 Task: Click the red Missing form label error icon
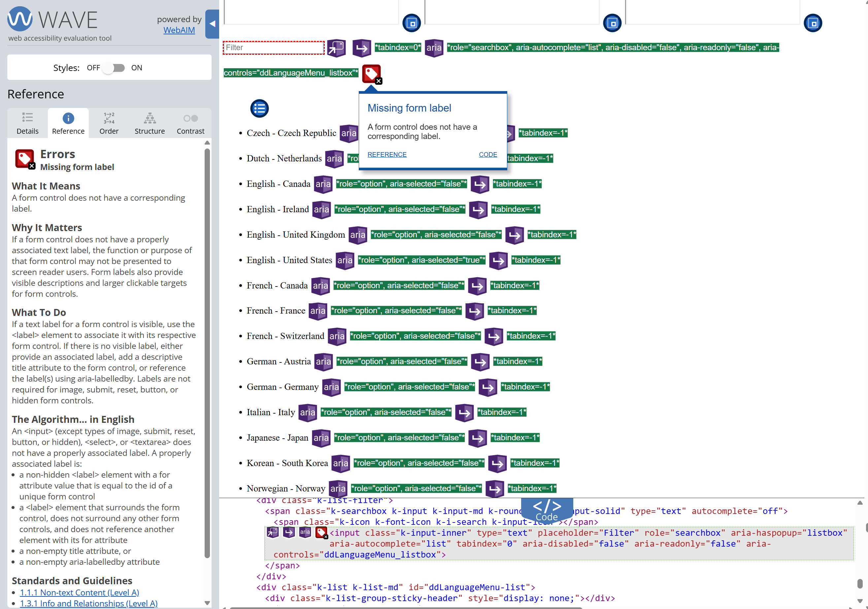coord(371,74)
